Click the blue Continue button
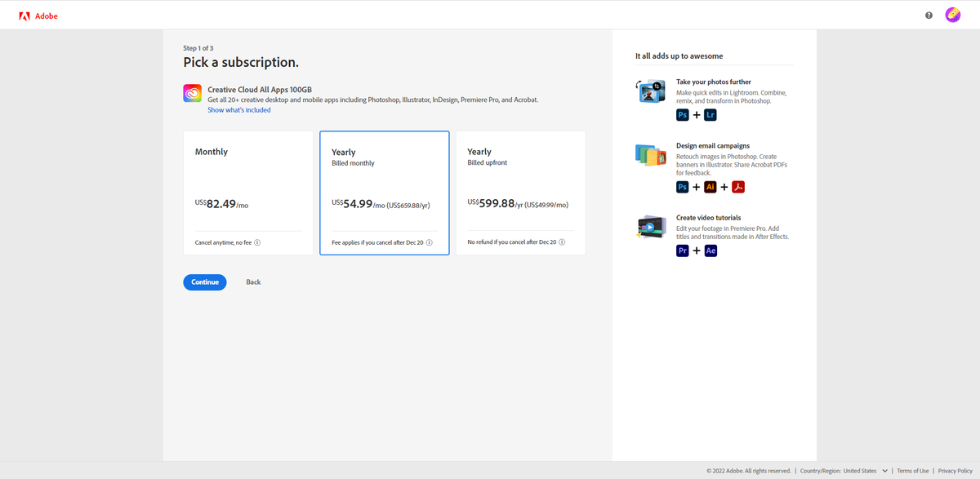 click(205, 282)
